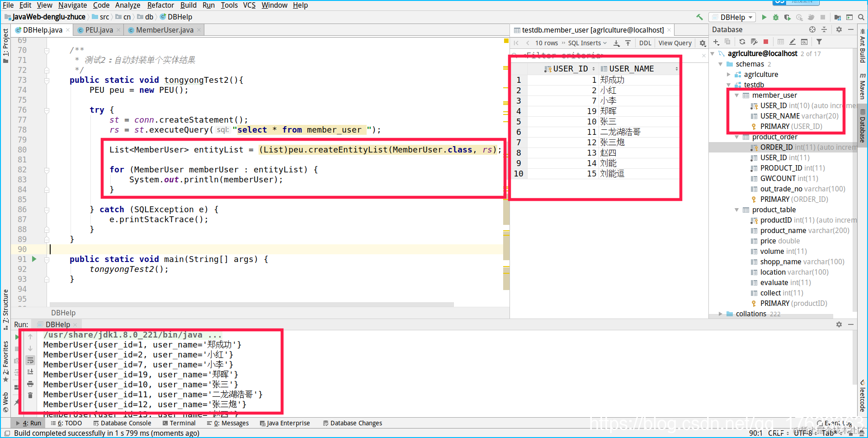Image resolution: width=868 pixels, height=438 pixels.
Task: Click the DDL button in table toolbar
Action: click(x=645, y=43)
